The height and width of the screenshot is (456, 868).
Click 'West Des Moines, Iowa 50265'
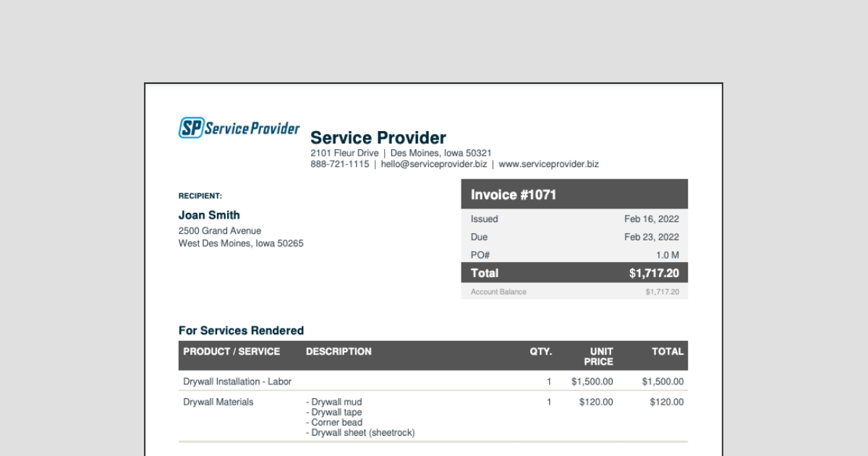click(241, 244)
